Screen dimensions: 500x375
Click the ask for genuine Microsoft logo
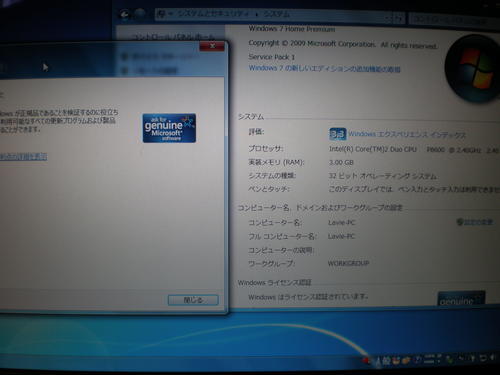click(169, 128)
